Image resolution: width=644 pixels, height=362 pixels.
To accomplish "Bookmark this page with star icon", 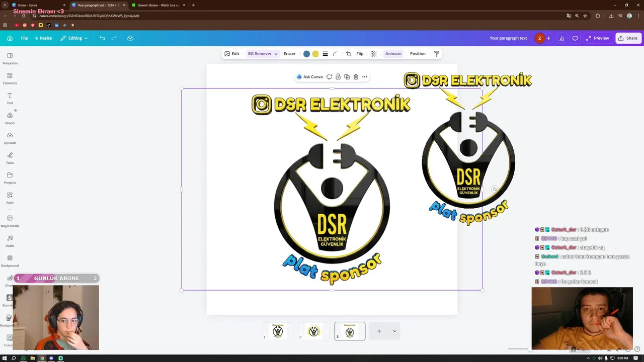I will [585, 16].
